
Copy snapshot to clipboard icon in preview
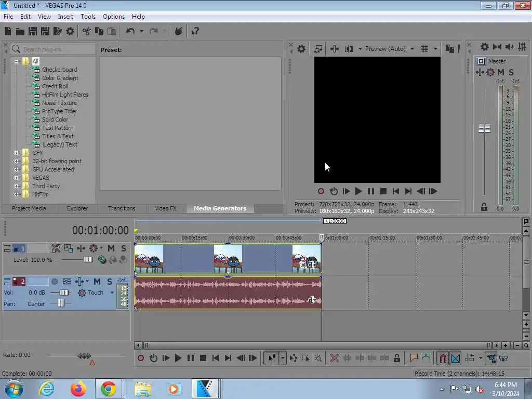[x=450, y=49]
